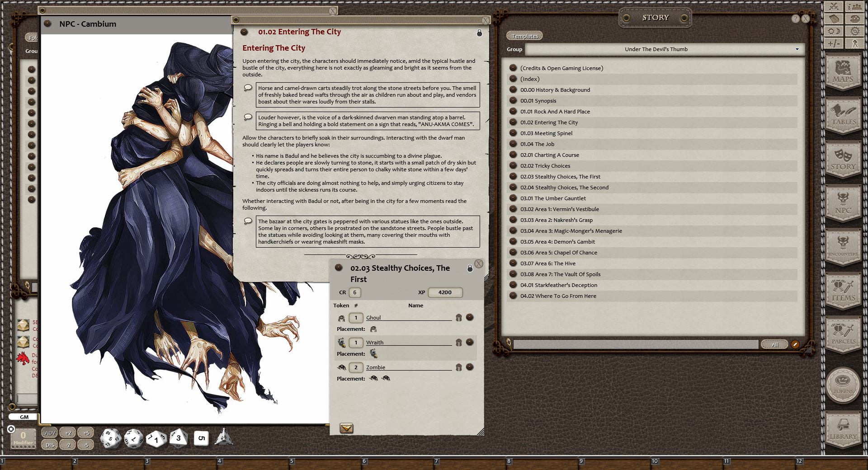Toggle Story list edit mode pencil

click(x=795, y=344)
